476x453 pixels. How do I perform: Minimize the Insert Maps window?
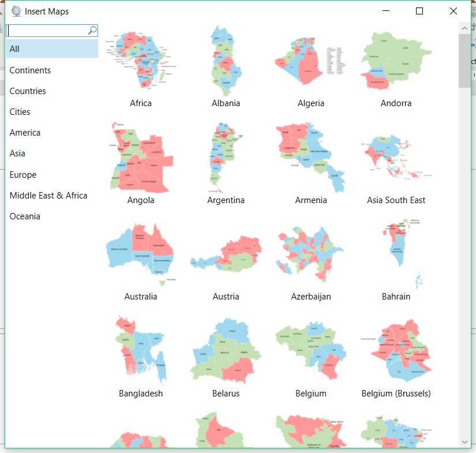coord(386,11)
